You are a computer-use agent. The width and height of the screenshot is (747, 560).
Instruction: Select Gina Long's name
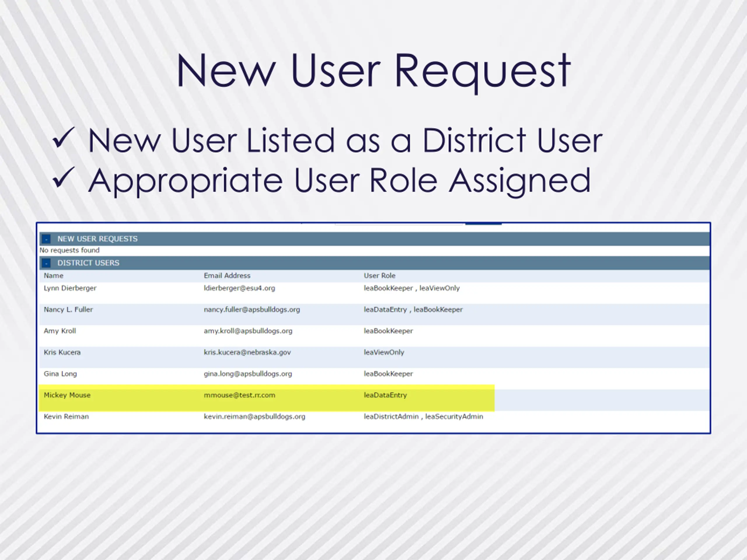60,374
